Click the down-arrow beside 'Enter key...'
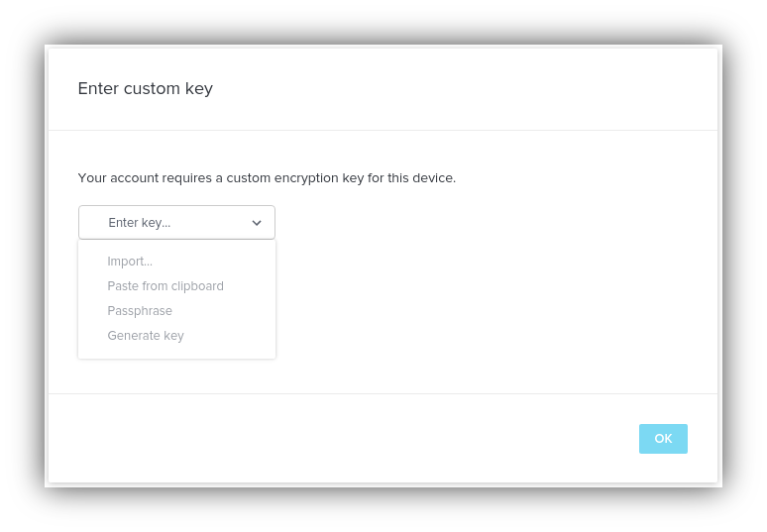767x532 pixels. click(257, 223)
